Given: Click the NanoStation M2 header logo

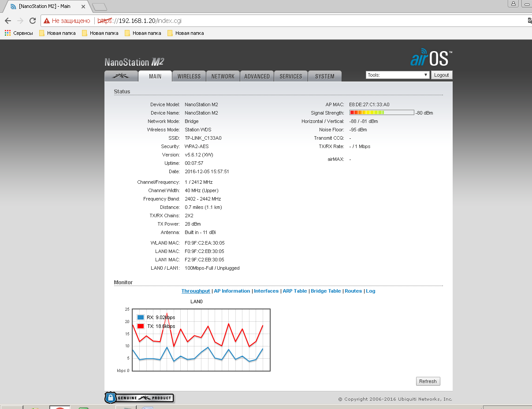Looking at the screenshot, I should [134, 62].
